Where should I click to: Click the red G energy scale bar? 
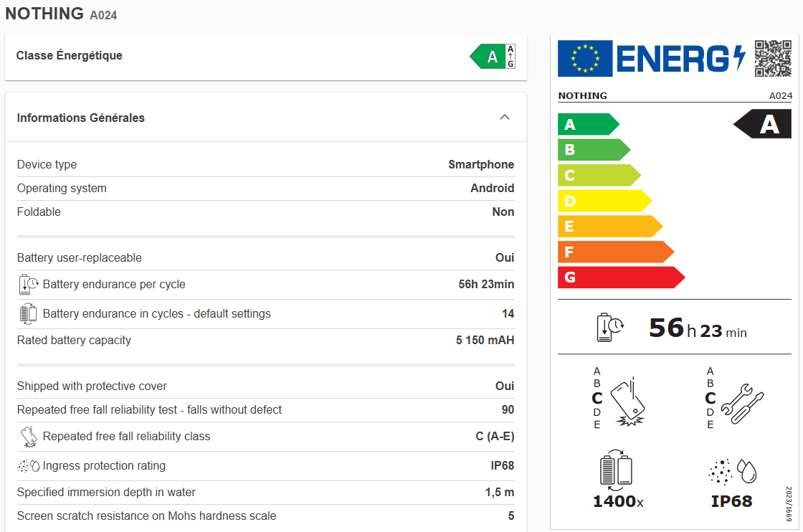pyautogui.click(x=619, y=277)
